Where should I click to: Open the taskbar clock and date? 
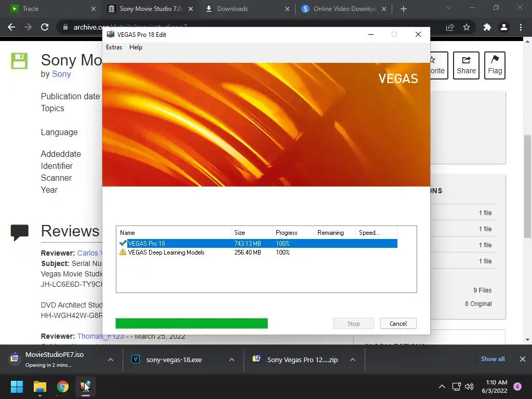click(x=495, y=387)
